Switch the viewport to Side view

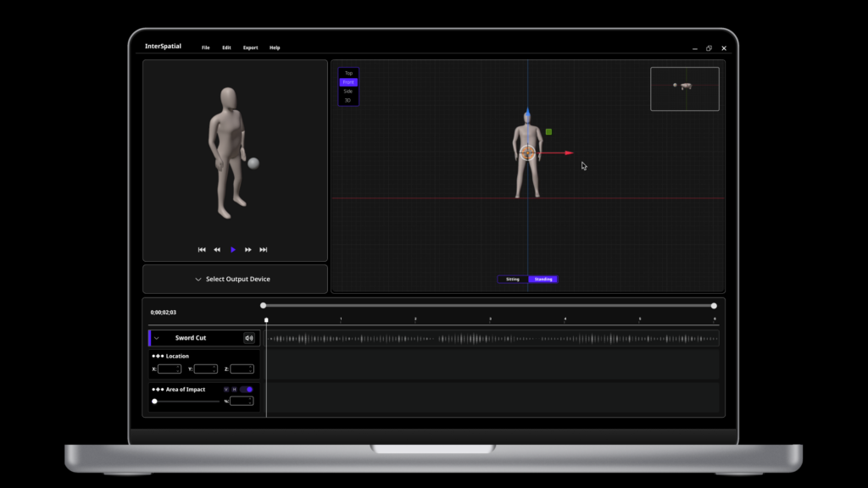click(348, 91)
